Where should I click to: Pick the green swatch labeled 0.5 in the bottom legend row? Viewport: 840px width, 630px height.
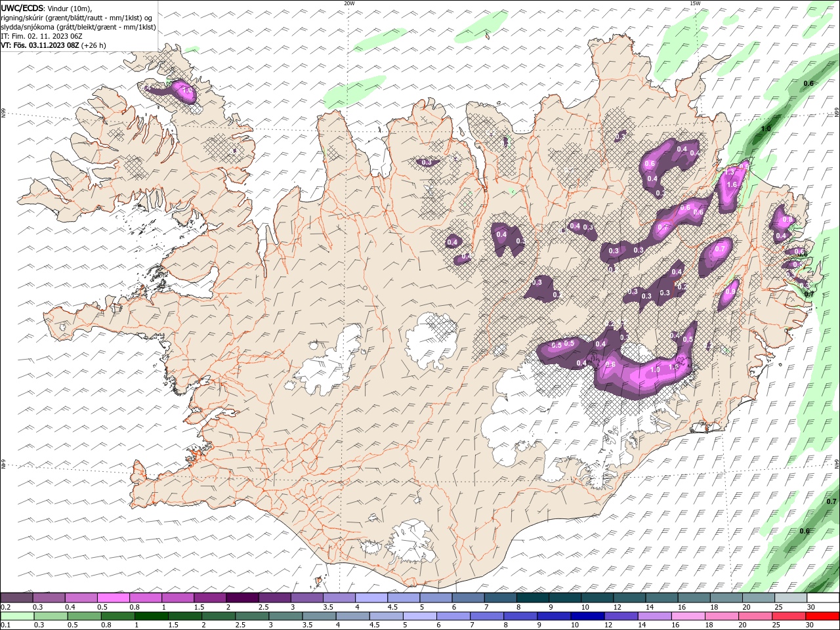pos(84,616)
